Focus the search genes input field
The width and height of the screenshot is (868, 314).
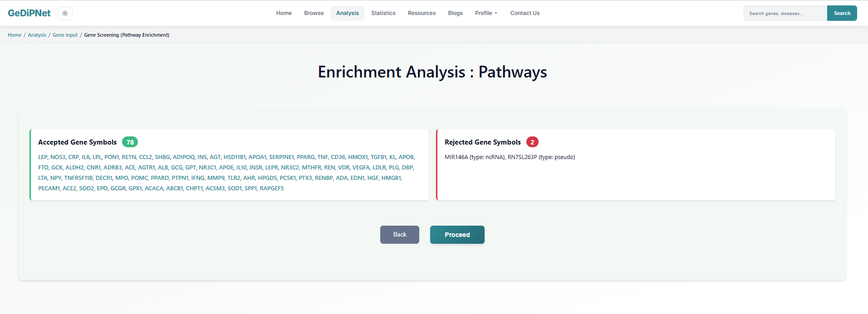tap(785, 13)
